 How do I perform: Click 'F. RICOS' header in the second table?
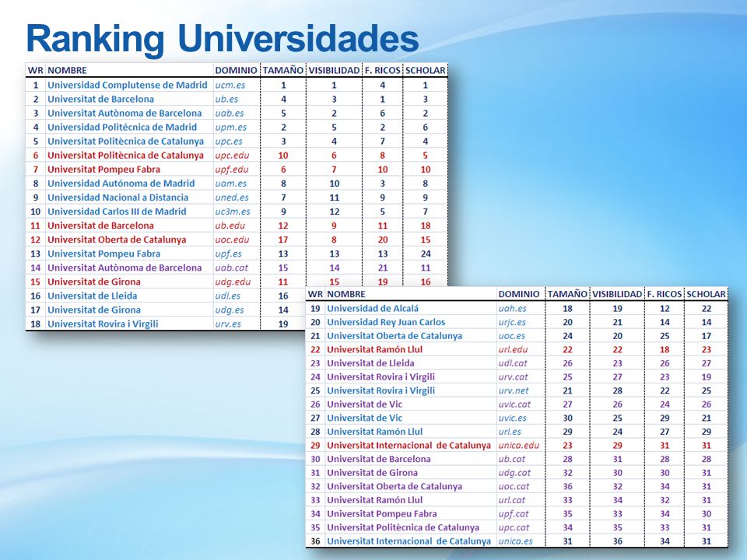pos(664,294)
